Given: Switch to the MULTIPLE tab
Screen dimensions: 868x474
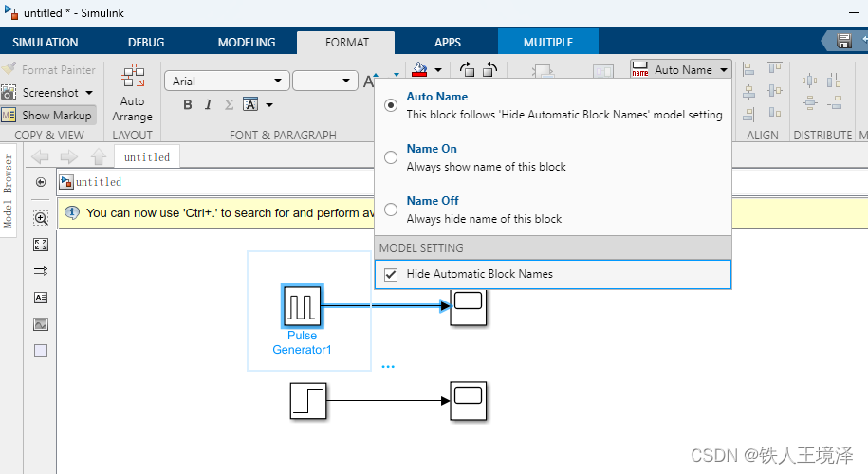Looking at the screenshot, I should click(x=548, y=42).
